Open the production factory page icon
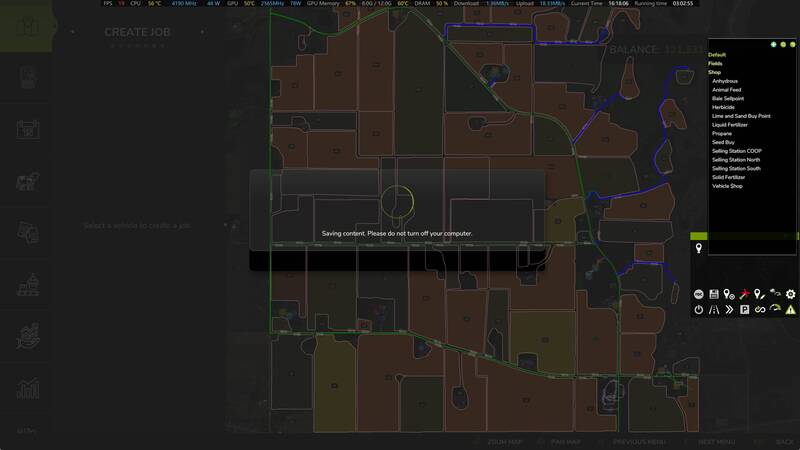Viewport: 800px width, 450px height. click(x=28, y=285)
